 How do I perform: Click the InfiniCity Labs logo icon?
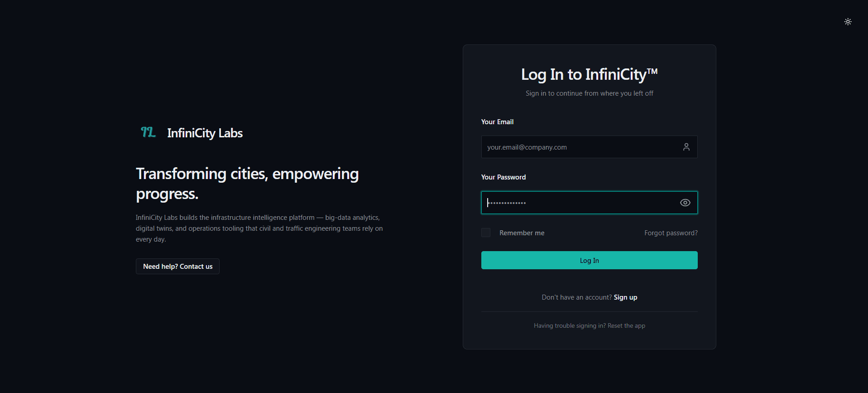pyautogui.click(x=148, y=132)
